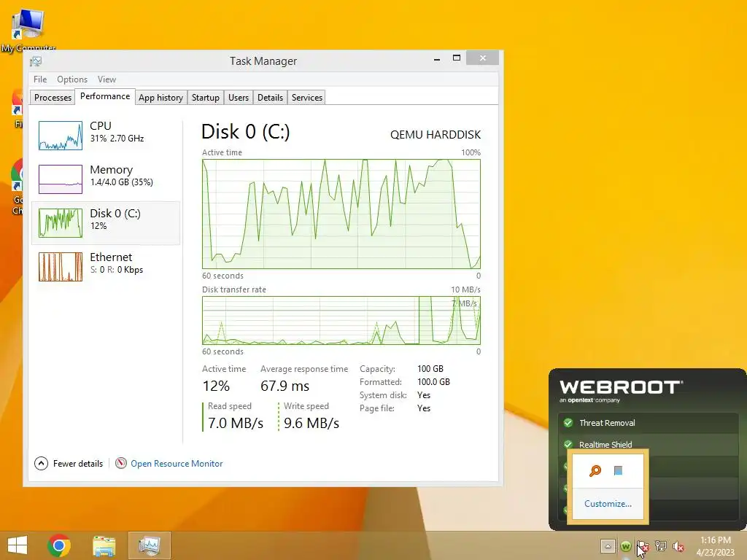Image resolution: width=747 pixels, height=560 pixels.
Task: Switch to the Startup tab
Action: pos(205,98)
